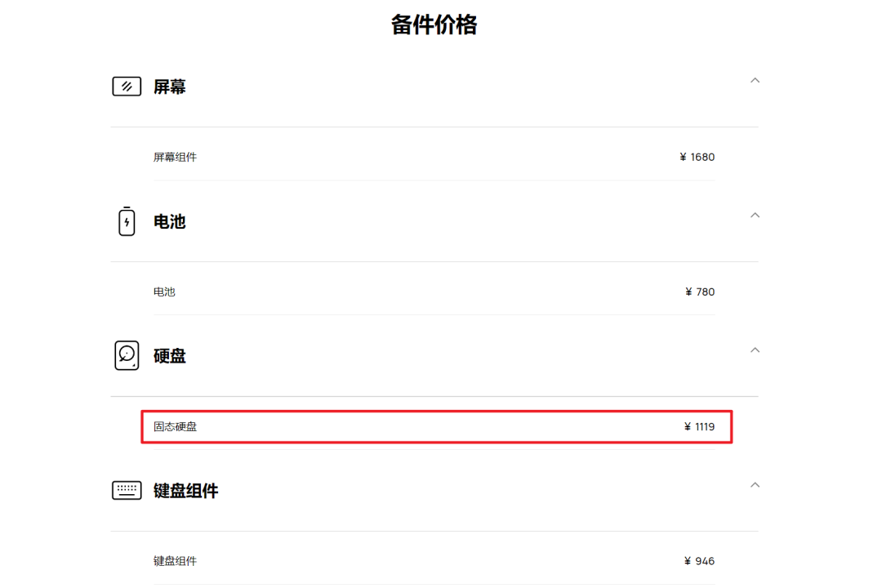Click the 电池 section heading
The width and height of the screenshot is (882, 588).
tap(170, 221)
